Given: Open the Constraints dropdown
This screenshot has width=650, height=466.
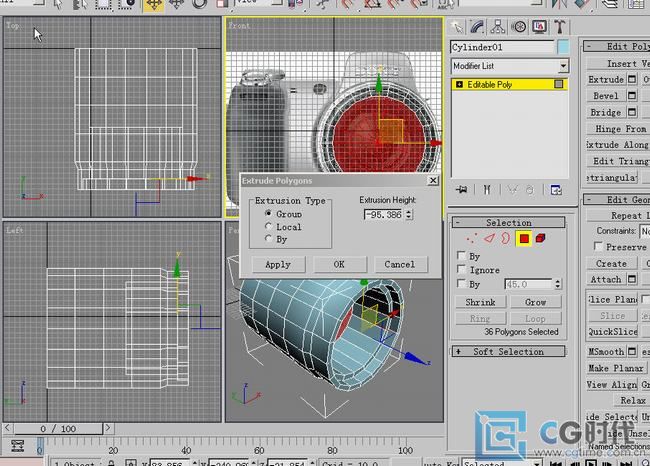Looking at the screenshot, I should [x=645, y=231].
